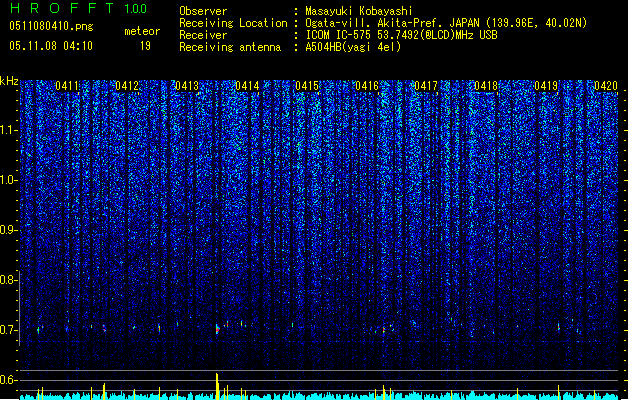Screen dimensions: 629x400
Task: Click the 'Receiver' label
Action: point(203,35)
